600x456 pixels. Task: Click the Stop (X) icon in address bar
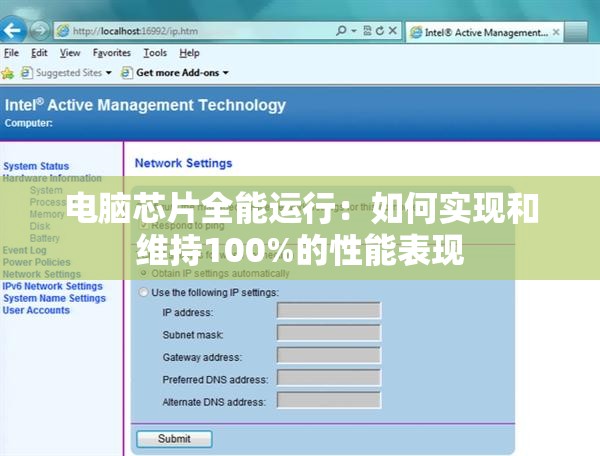(393, 31)
